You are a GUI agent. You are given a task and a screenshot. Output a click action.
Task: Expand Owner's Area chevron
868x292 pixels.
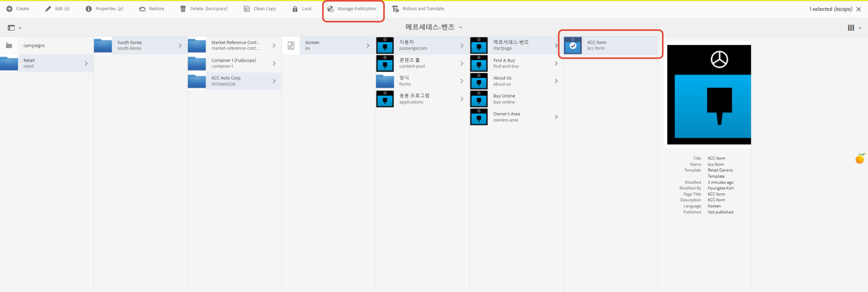point(556,117)
